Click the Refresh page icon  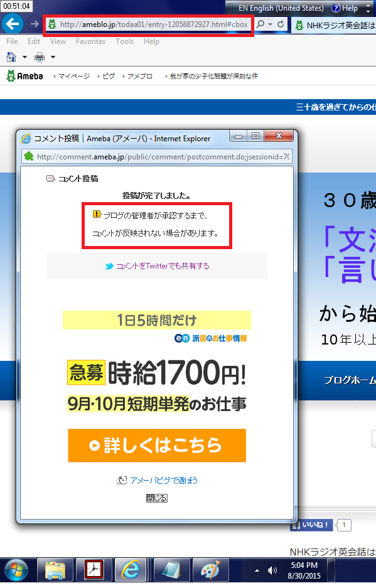281,24
